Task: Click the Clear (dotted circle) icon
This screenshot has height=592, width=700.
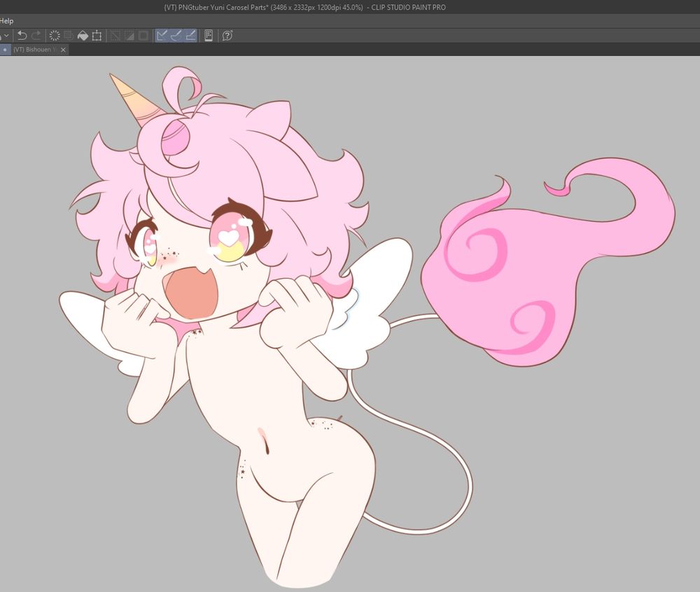Action: [x=55, y=36]
